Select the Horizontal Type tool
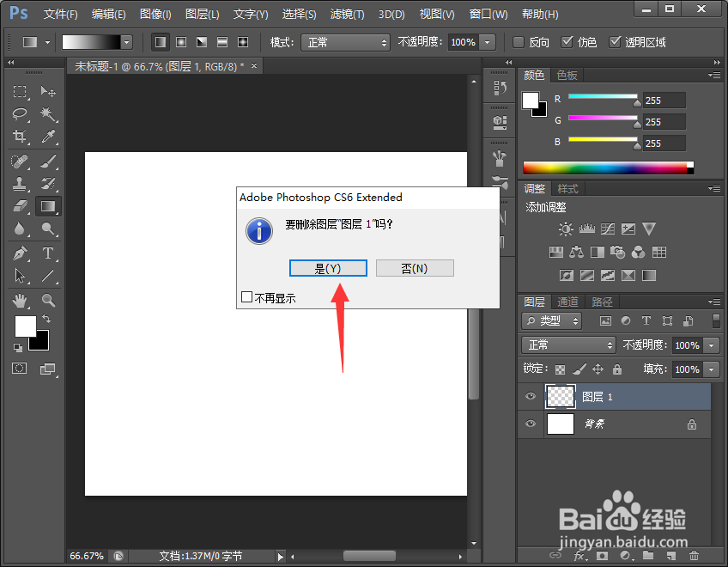 point(48,253)
